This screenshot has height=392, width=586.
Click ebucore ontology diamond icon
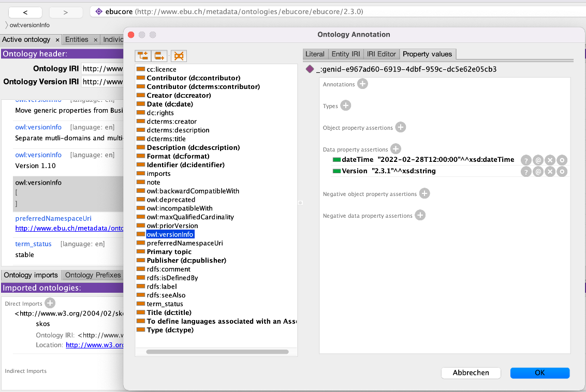click(x=99, y=11)
